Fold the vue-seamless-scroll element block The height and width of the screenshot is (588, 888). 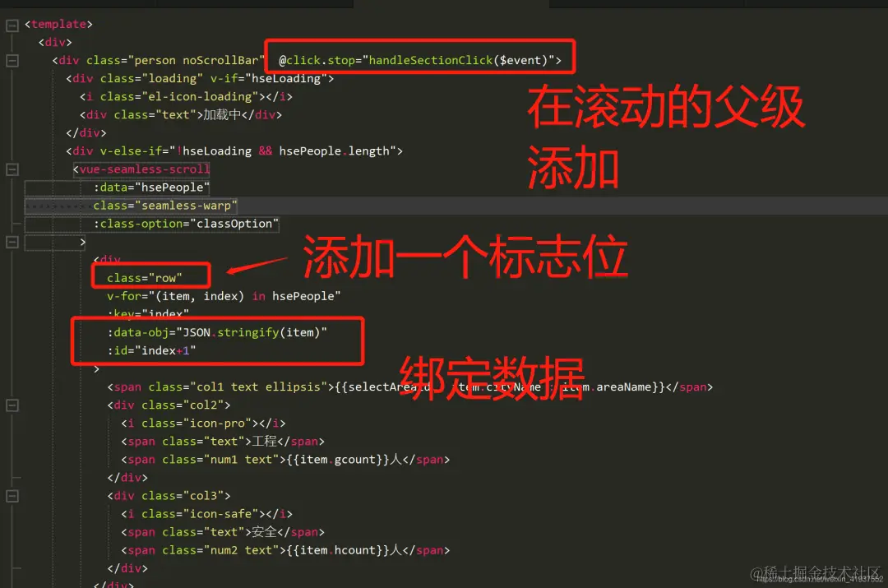tap(12, 169)
